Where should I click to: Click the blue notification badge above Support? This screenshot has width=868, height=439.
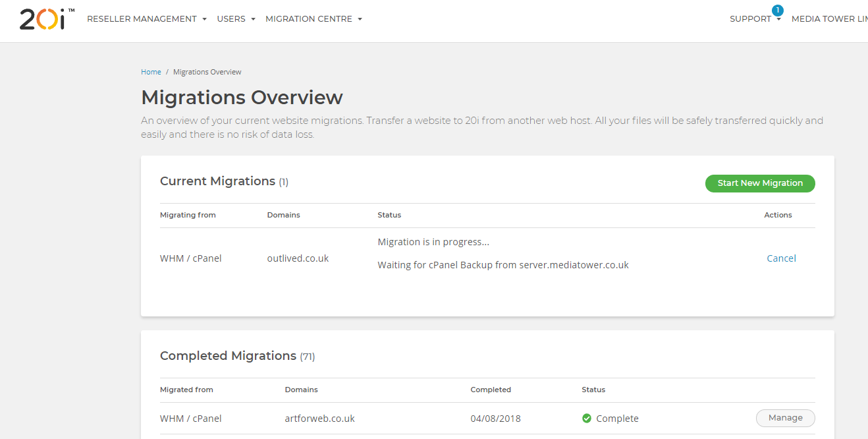pos(778,10)
